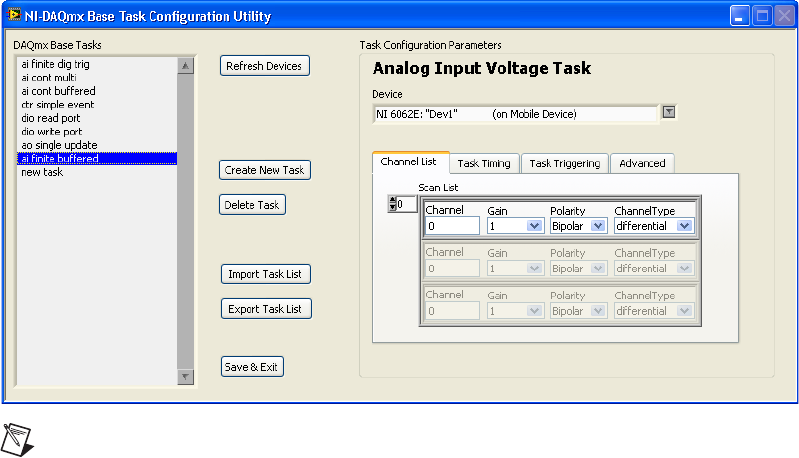
Task: Switch to the Task Timing tab
Action: pyautogui.click(x=483, y=163)
